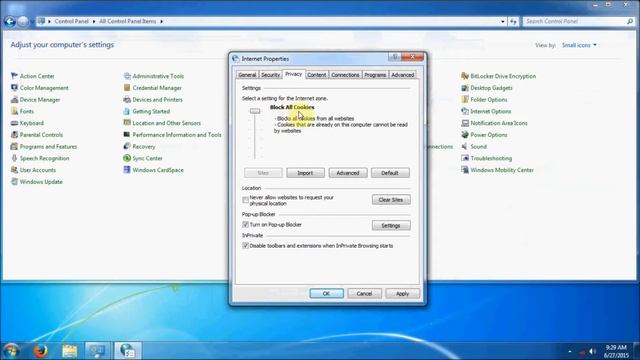
Task: Switch to the General tab
Action: click(247, 75)
